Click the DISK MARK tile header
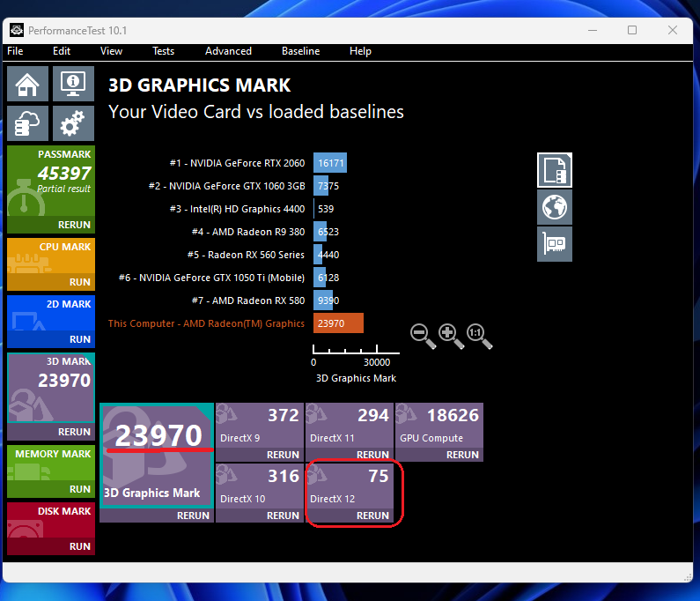The image size is (700, 601). 64,511
